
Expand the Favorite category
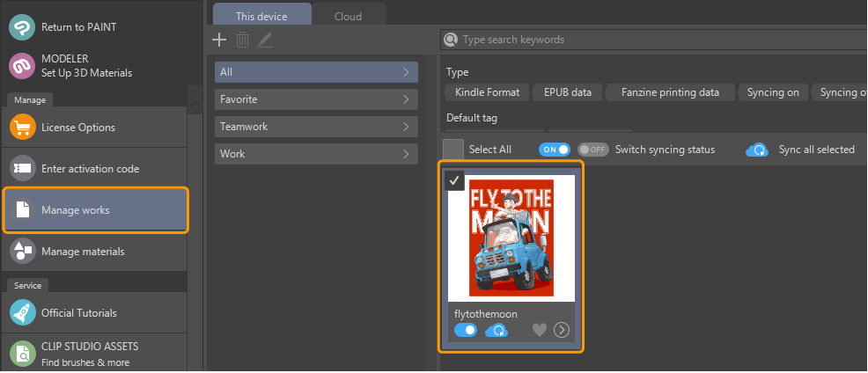316,99
